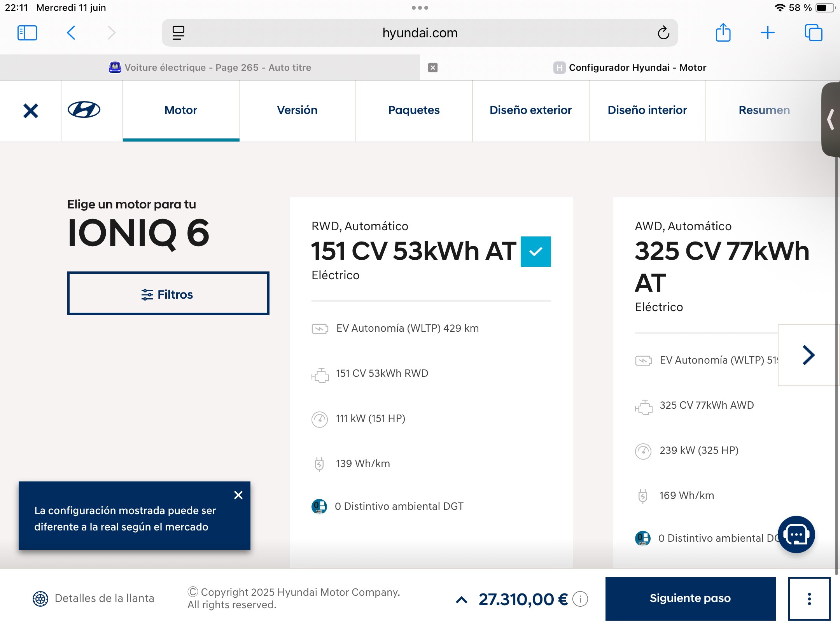Expand the price breakdown chevron

[461, 600]
